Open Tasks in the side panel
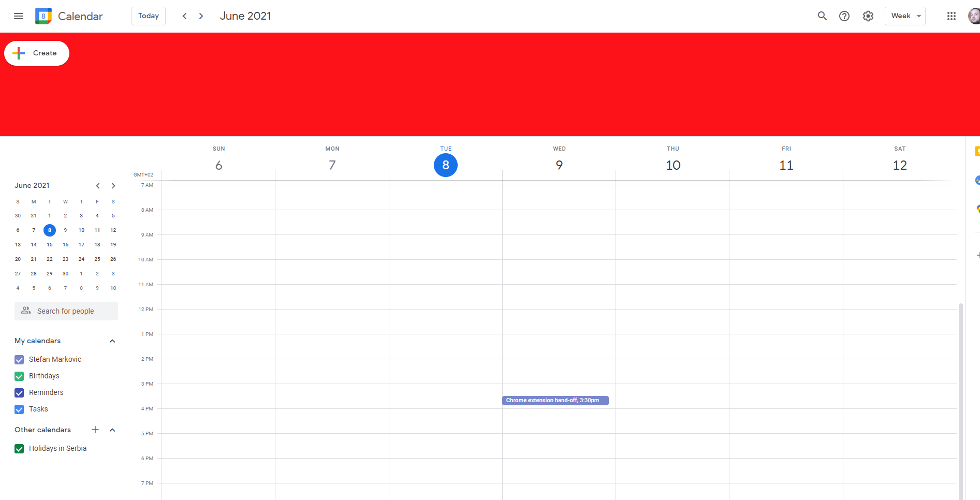 coord(978,180)
